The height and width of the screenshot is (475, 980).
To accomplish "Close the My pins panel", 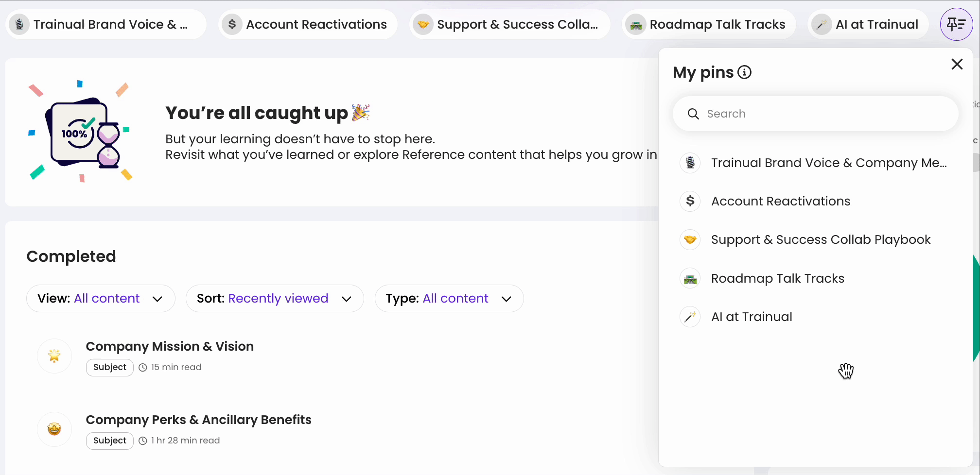I will (x=957, y=64).
